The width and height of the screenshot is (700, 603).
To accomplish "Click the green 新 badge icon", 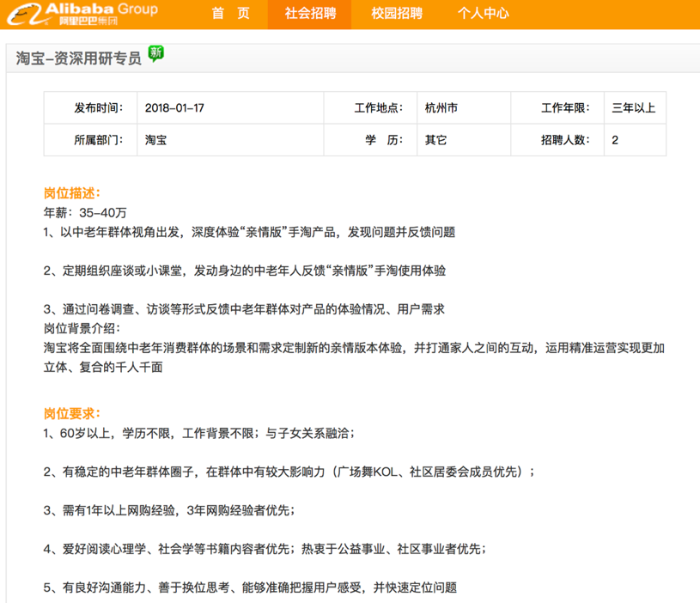I will coord(155,53).
